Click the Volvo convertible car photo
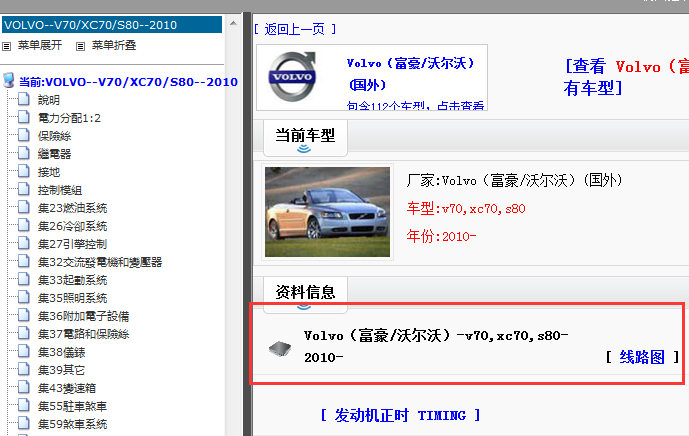The image size is (689, 436). 327,212
